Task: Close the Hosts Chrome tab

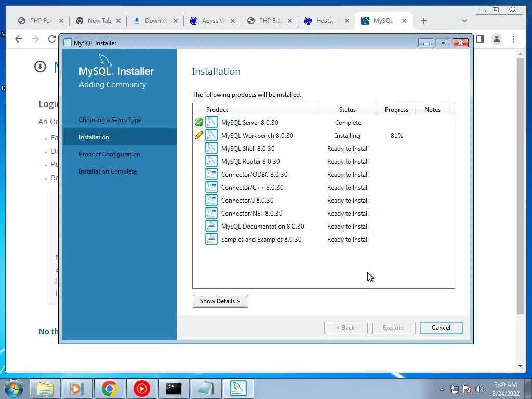Action: [x=347, y=21]
